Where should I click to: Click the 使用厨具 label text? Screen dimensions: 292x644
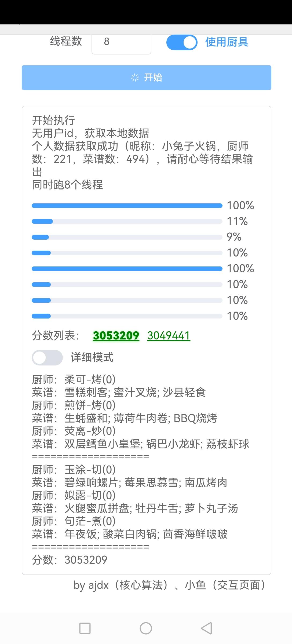coord(227,42)
